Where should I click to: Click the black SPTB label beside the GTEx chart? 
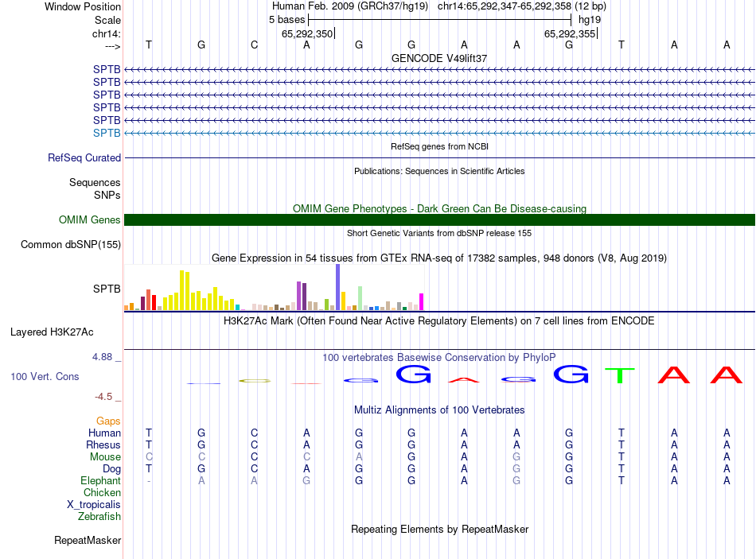(107, 289)
